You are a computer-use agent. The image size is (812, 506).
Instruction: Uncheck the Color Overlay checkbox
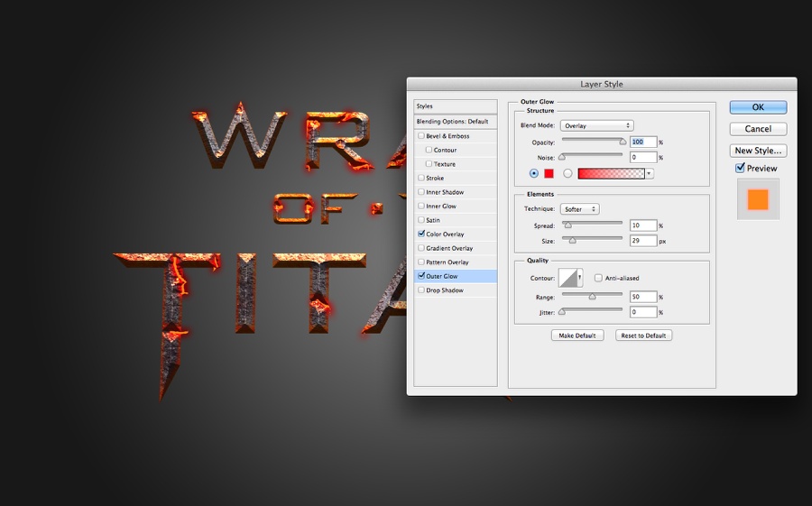(421, 234)
